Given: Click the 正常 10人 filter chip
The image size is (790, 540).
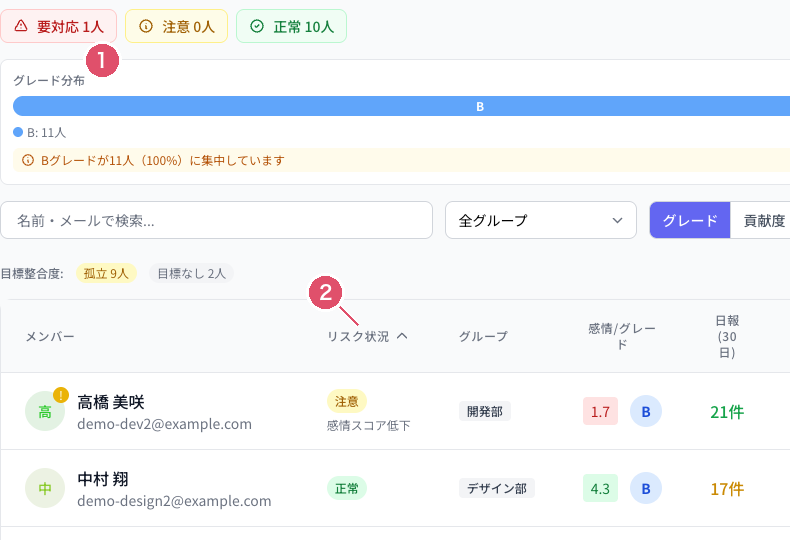Looking at the screenshot, I should tap(291, 26).
